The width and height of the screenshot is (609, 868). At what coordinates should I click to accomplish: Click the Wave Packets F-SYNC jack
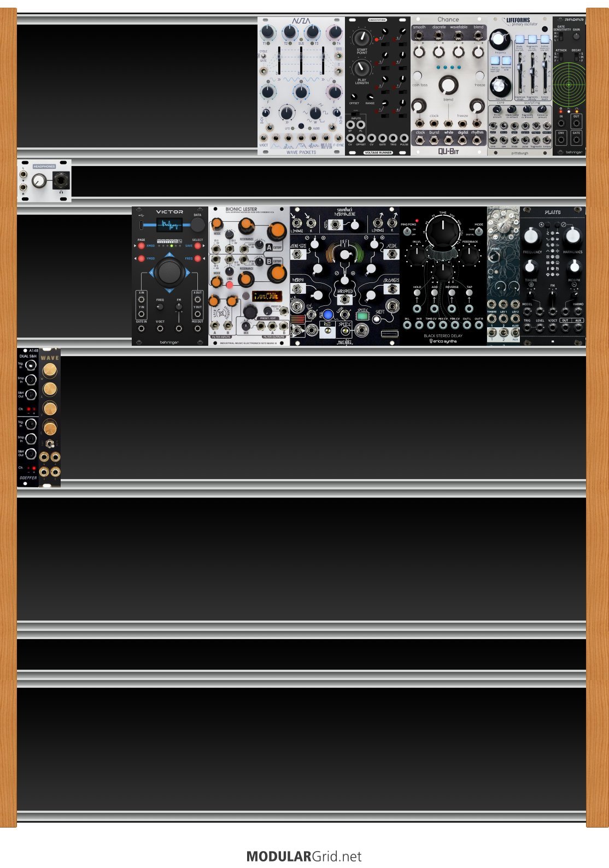click(x=339, y=138)
